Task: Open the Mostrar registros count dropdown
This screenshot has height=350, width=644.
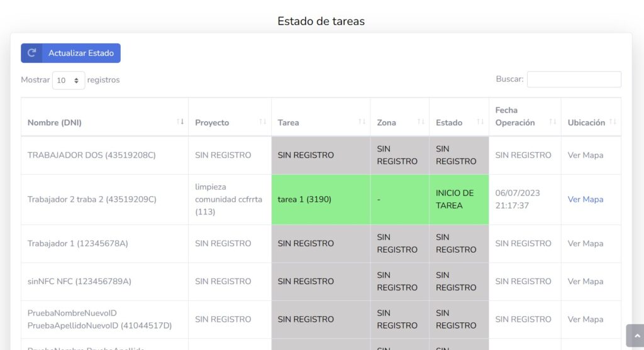Action: (x=69, y=80)
